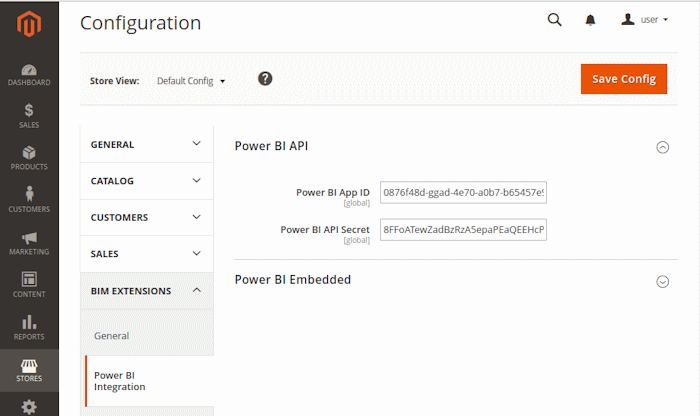Open the Dashboard section in sidebar
Image resolution: width=700 pixels, height=416 pixels.
(29, 75)
